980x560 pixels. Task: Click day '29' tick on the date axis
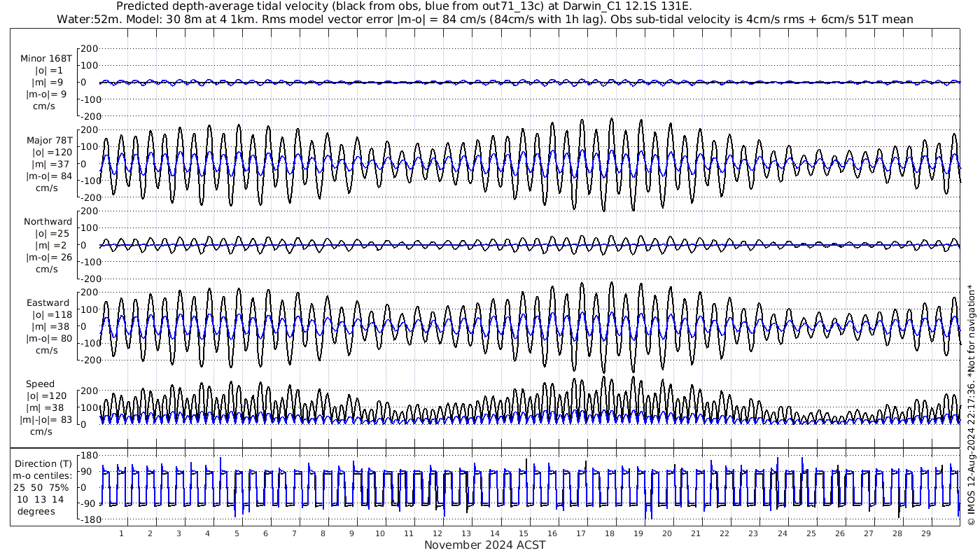[925, 533]
